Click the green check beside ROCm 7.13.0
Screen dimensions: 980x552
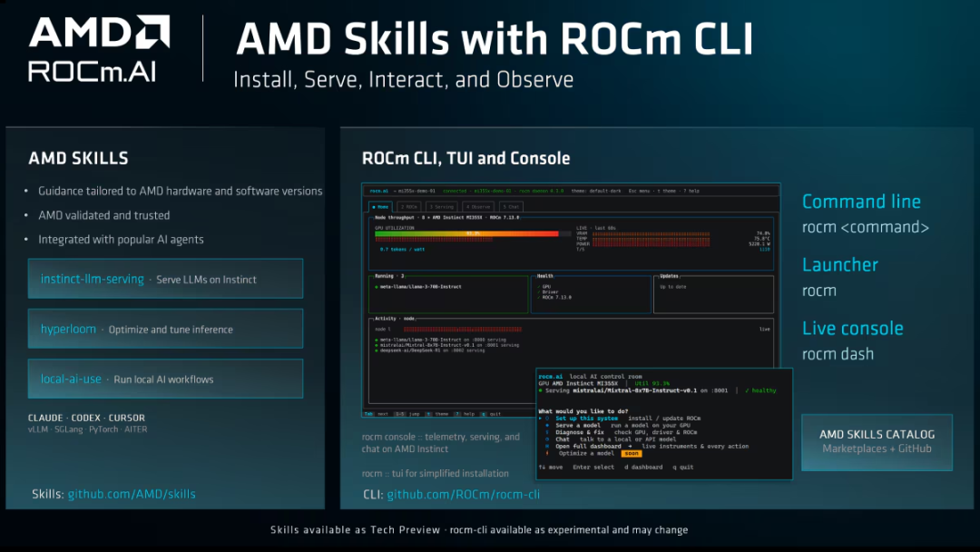[538, 298]
